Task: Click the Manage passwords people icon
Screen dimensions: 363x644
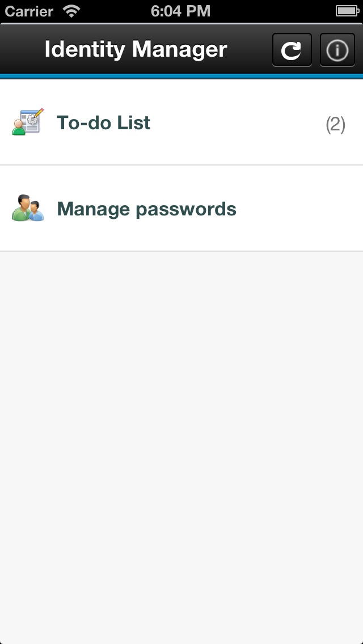Action: coord(27,209)
